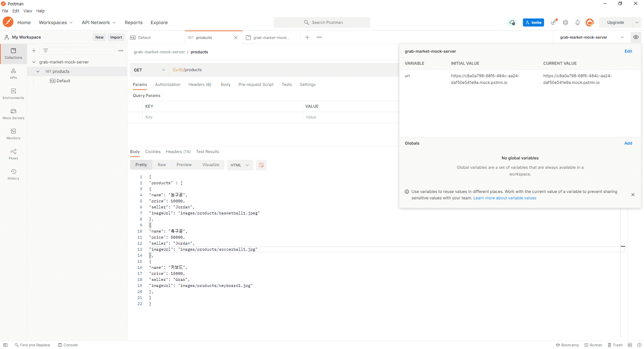This screenshot has height=349, width=644.
Task: Open notifications bell icon
Action: [578, 22]
